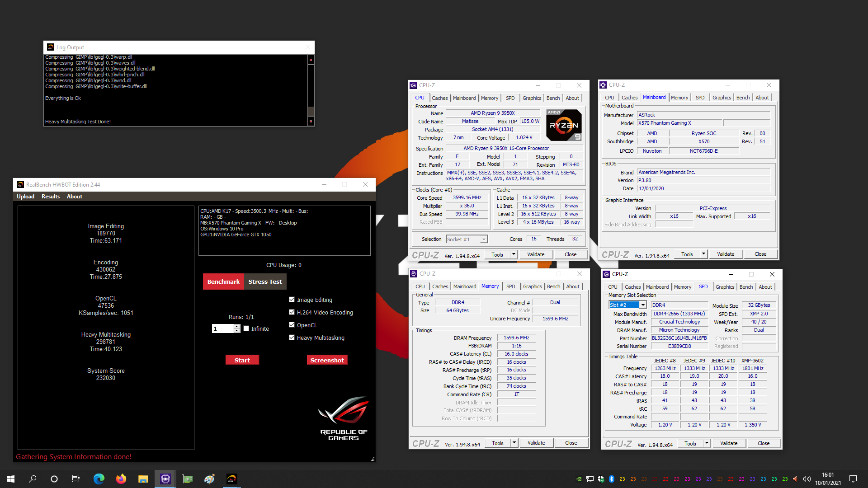Open Task View from the taskbar
The image size is (868, 488).
76,479
